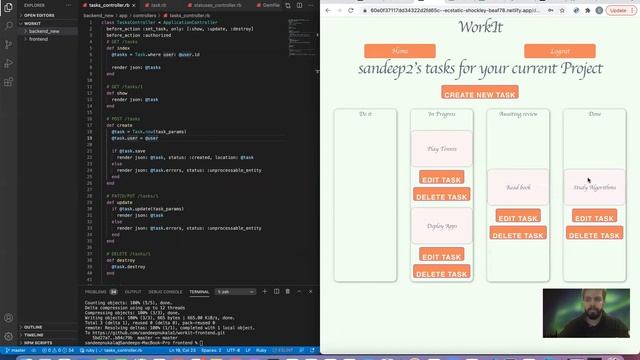Add a new terminal with plus icon
This screenshot has height=360, width=640.
pyautogui.click(x=264, y=291)
